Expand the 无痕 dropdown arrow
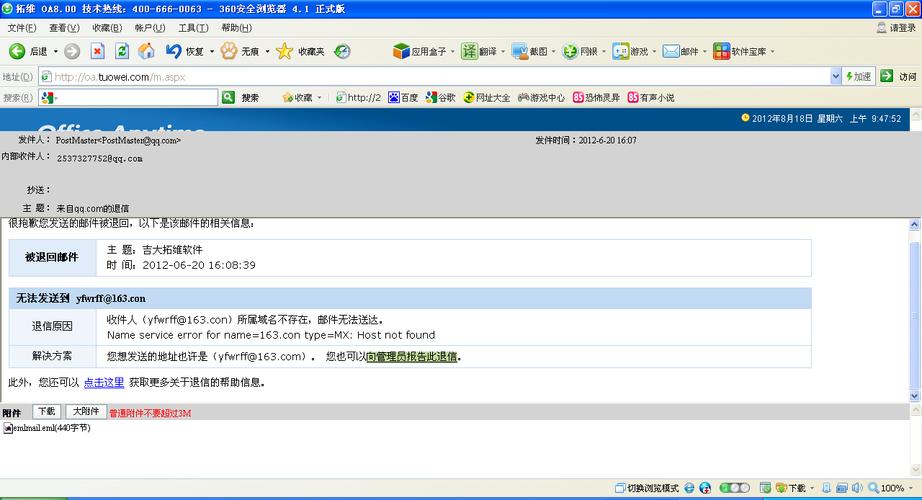This screenshot has width=922, height=500. pyautogui.click(x=267, y=52)
